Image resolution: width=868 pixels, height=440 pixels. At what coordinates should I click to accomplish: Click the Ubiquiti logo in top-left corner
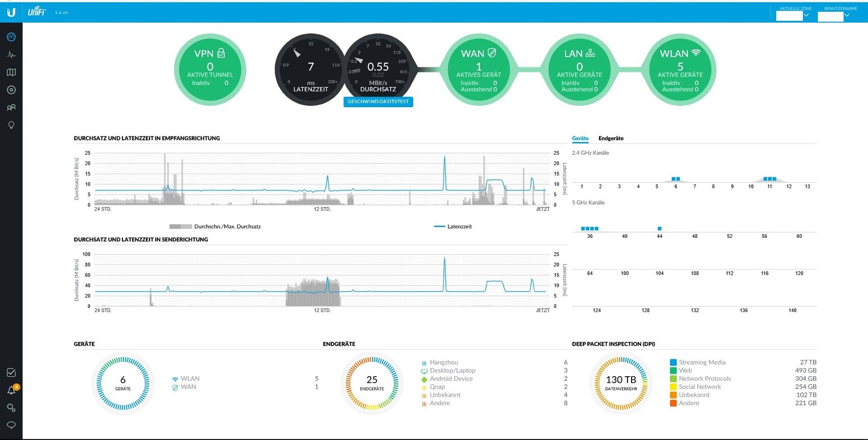[11, 12]
